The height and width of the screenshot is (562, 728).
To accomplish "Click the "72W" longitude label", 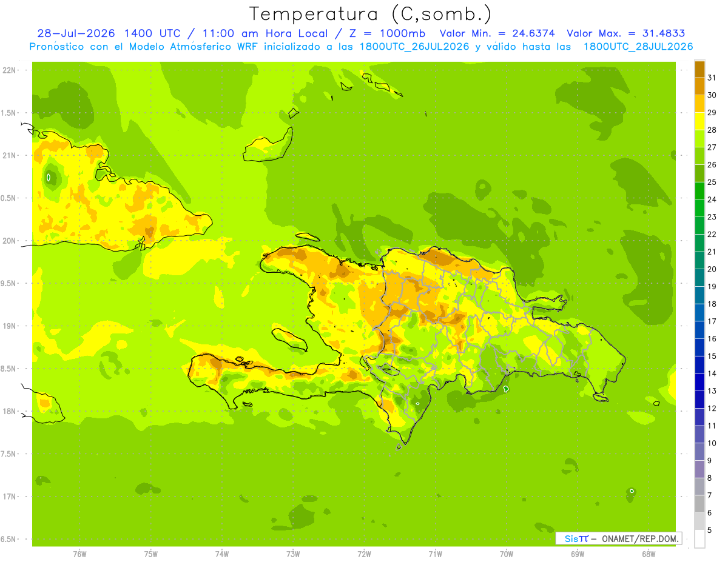I will click(365, 554).
